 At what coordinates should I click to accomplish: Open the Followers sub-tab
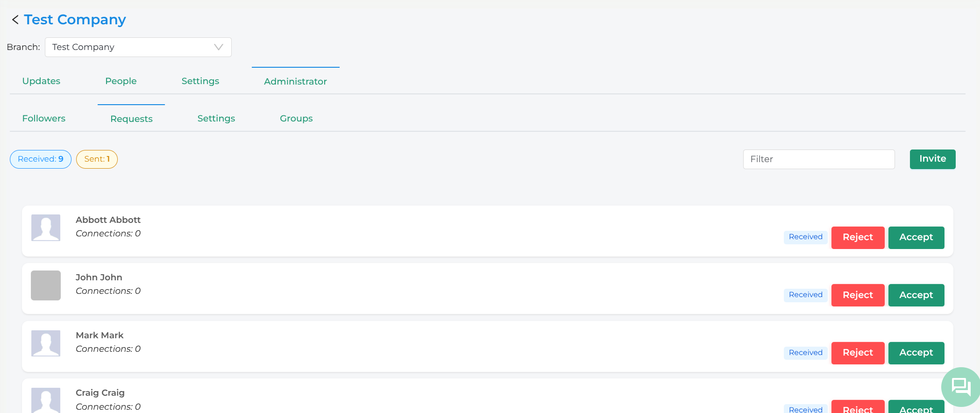[44, 118]
